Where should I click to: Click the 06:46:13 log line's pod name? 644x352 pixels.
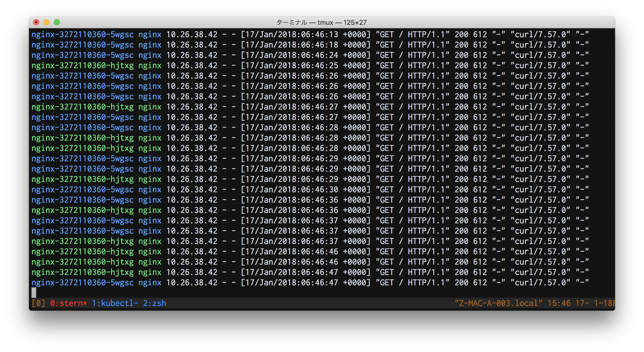83,34
